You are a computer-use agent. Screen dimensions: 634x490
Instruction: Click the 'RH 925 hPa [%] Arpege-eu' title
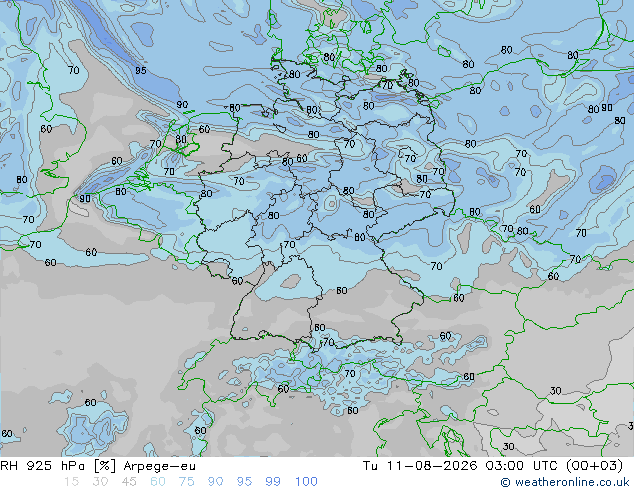(x=98, y=466)
